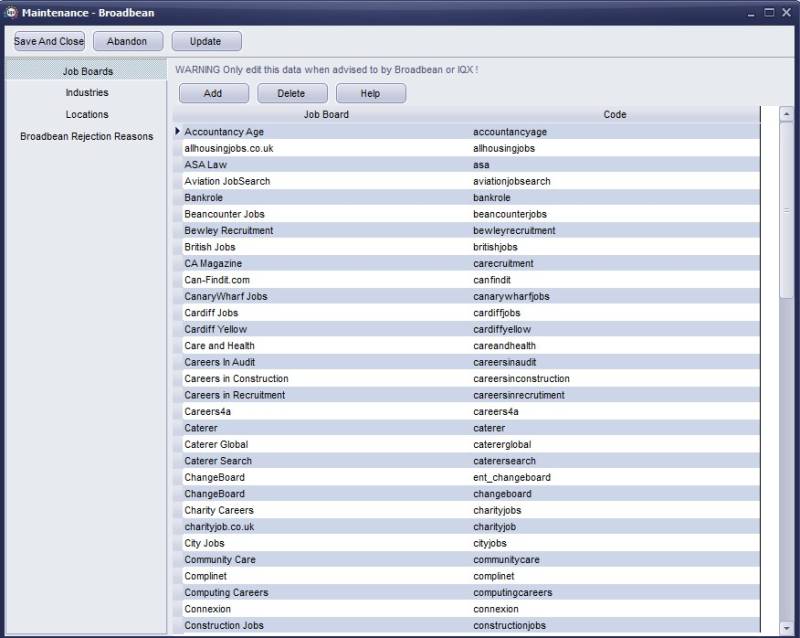Click the Abandon button
Viewport: 800px width, 638px height.
[128, 41]
